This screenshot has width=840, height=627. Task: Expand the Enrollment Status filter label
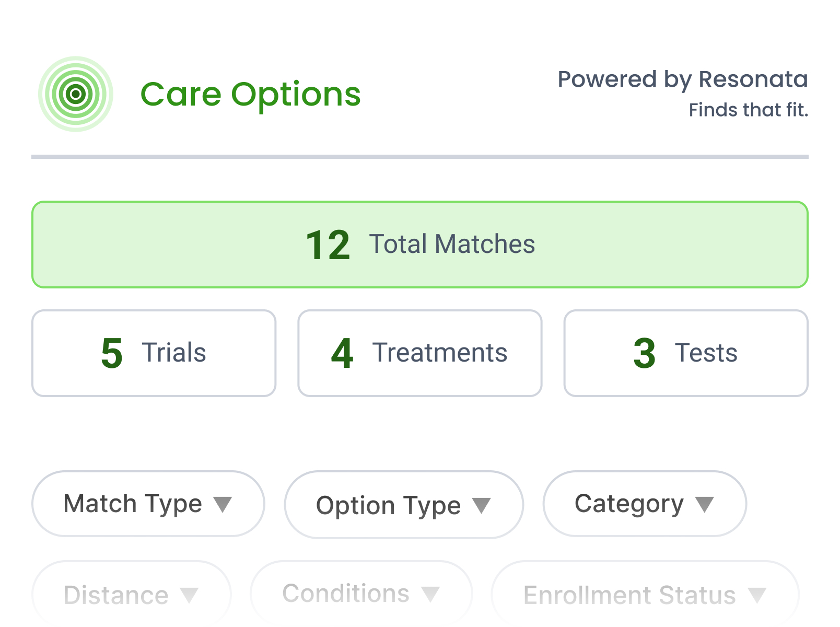pos(629,595)
